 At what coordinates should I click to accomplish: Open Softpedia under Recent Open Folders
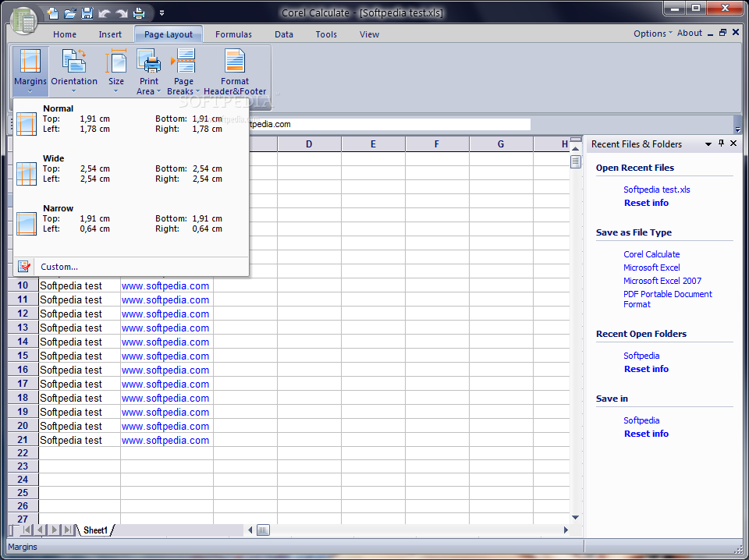641,356
